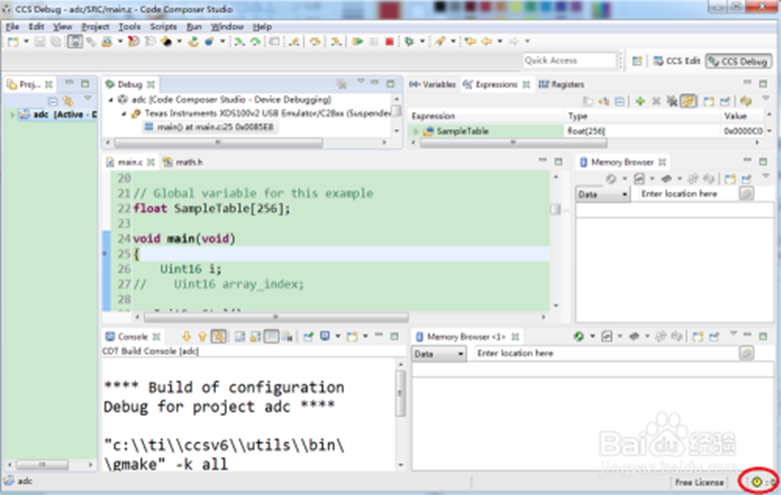
Task: Click the circled status icon in bottom-right corner
Action: [x=756, y=482]
